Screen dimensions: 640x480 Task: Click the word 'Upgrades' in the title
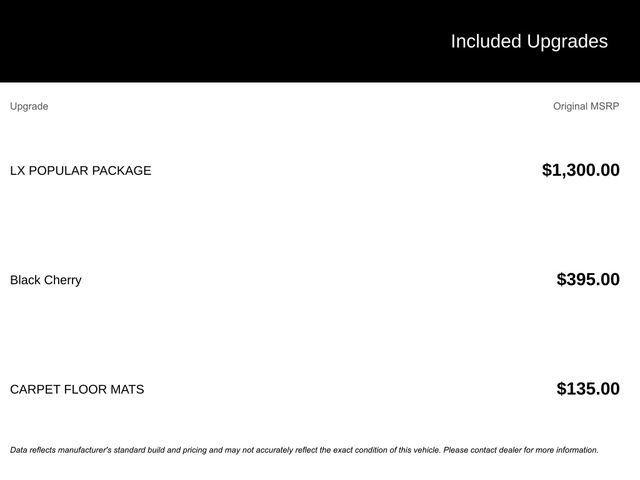tap(567, 41)
